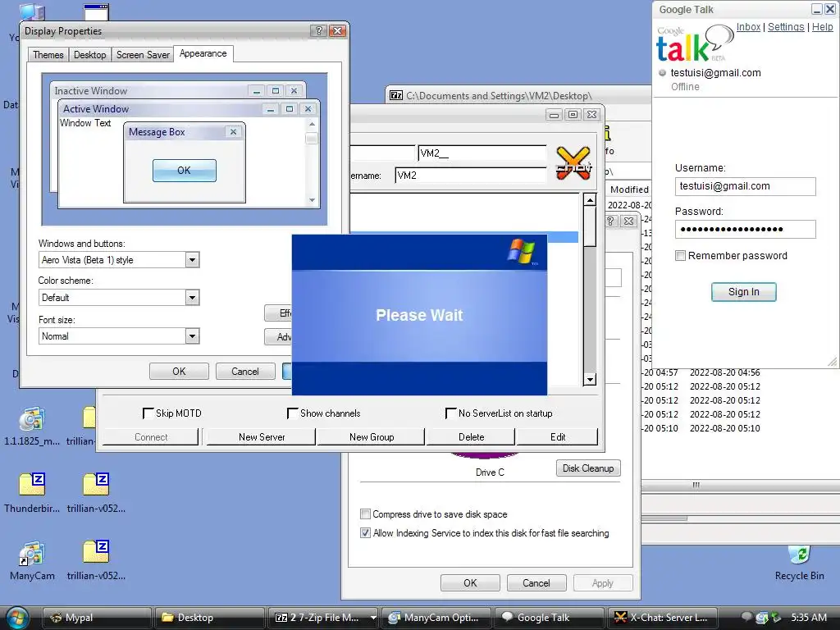Click the ManyCam tray icon
840x630 pixels.
click(x=761, y=618)
